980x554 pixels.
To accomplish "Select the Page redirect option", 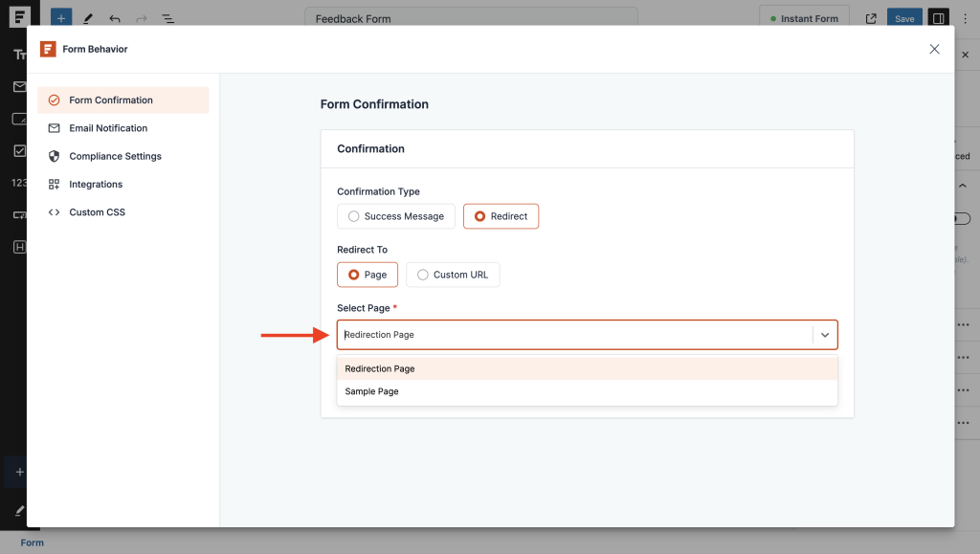I will pos(367,275).
